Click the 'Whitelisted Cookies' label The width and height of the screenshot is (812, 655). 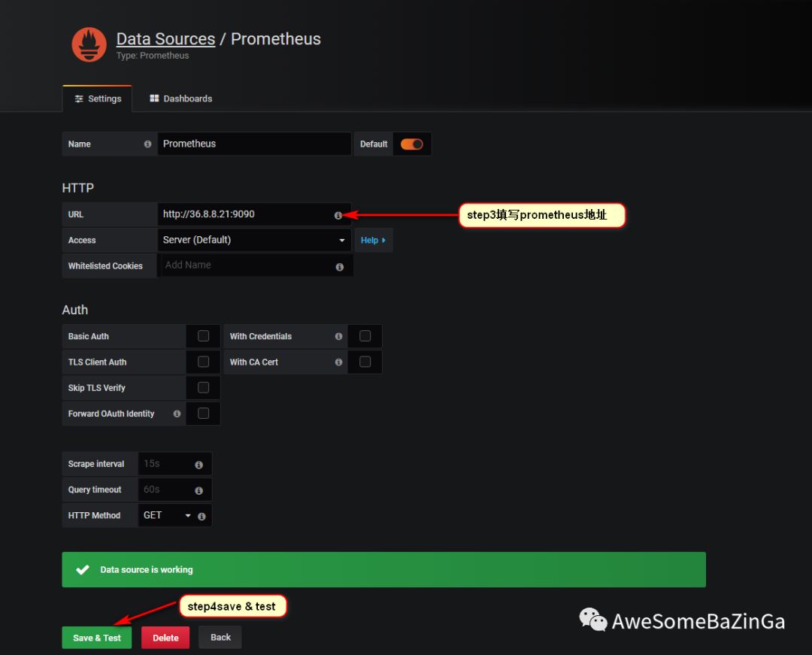(105, 265)
